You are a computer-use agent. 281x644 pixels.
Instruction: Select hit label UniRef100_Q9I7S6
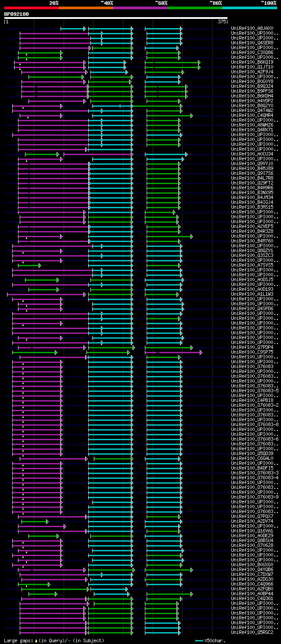pyautogui.click(x=252, y=174)
